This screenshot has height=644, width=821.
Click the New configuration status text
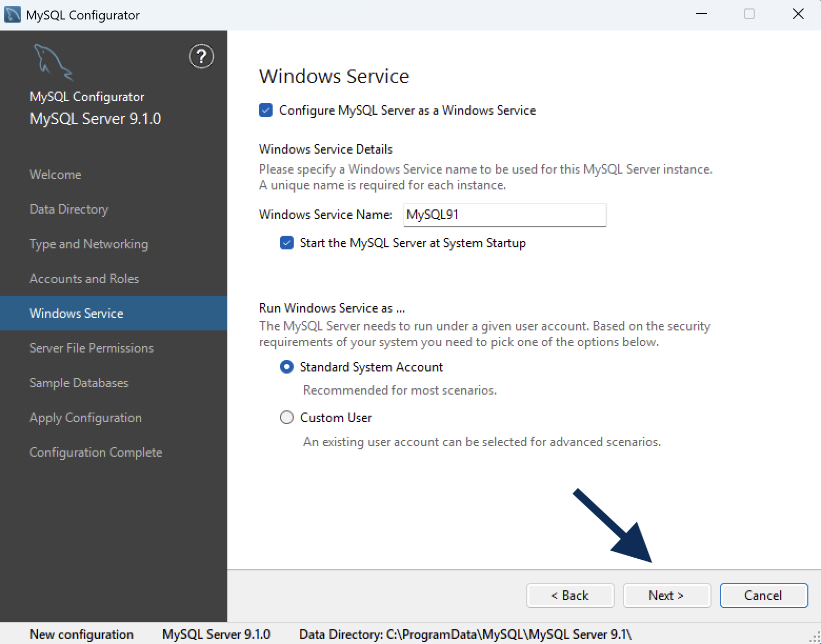pos(82,635)
